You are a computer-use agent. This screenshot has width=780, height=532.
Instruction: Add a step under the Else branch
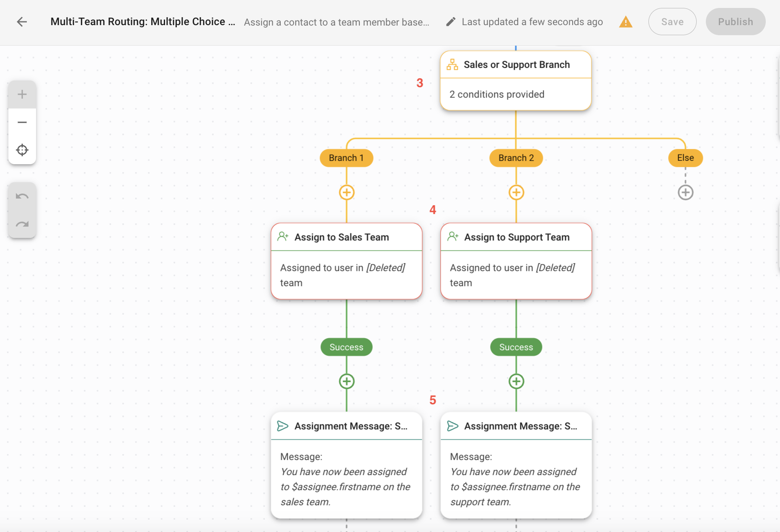point(685,193)
